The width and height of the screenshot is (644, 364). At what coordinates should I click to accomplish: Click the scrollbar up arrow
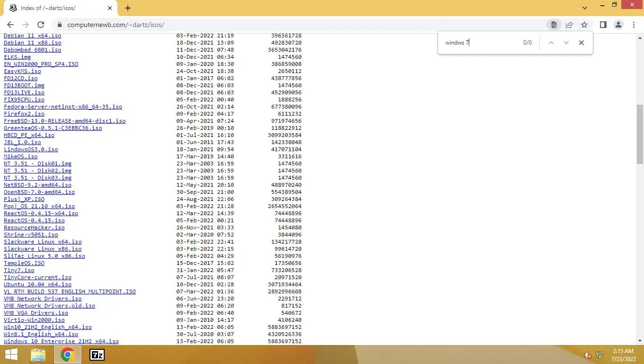[640, 37]
